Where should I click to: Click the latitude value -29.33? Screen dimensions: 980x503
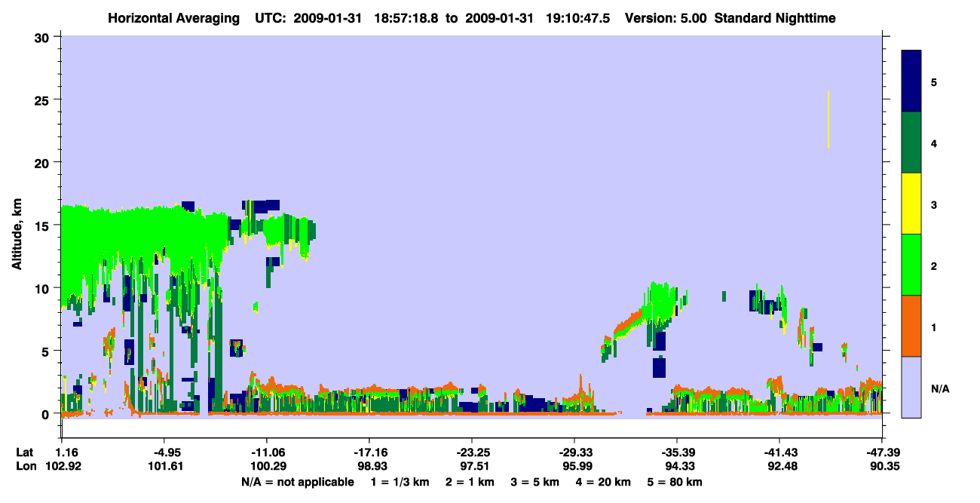tap(574, 452)
